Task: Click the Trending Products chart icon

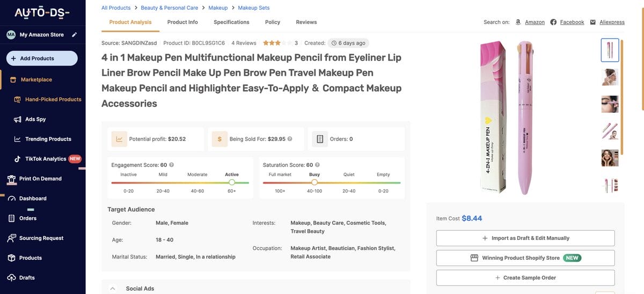Action: [17, 139]
